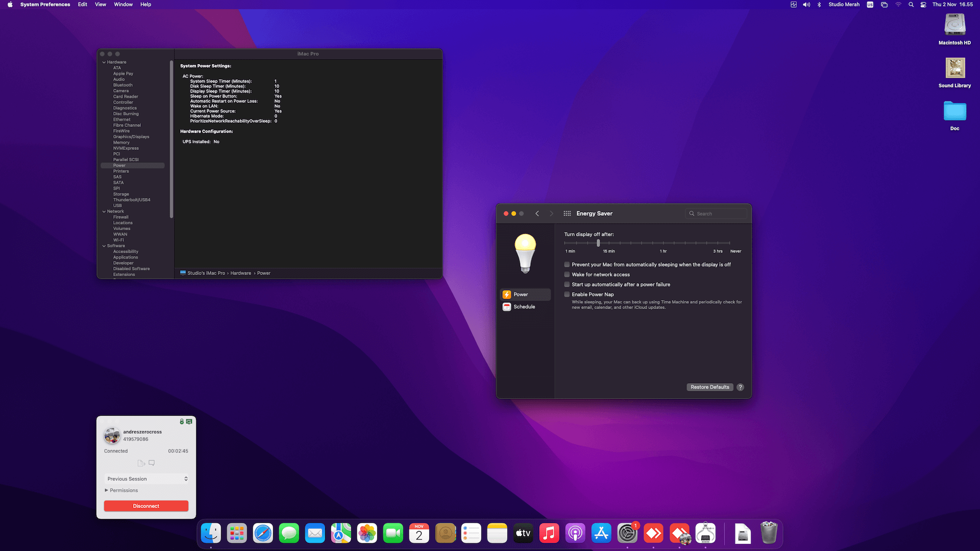Launch FaceTime from the Dock
The width and height of the screenshot is (980, 551).
click(393, 534)
